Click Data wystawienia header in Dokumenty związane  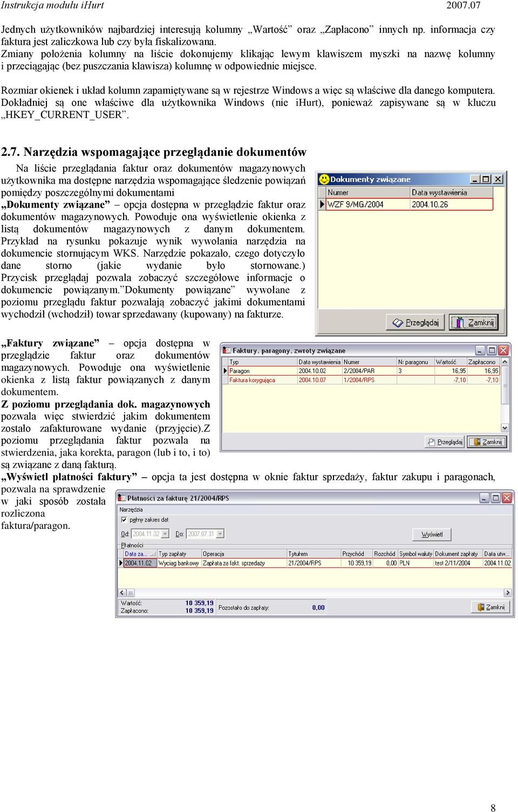(452, 193)
